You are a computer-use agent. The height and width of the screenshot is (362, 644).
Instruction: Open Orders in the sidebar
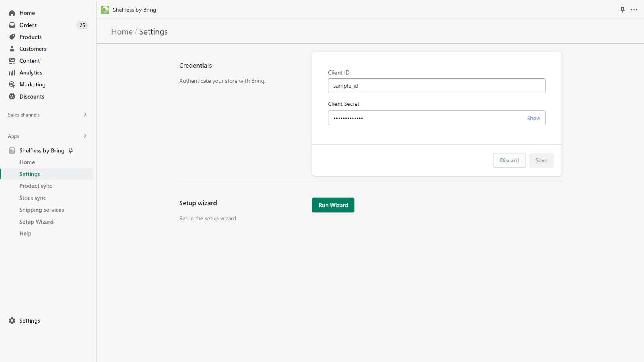(28, 25)
